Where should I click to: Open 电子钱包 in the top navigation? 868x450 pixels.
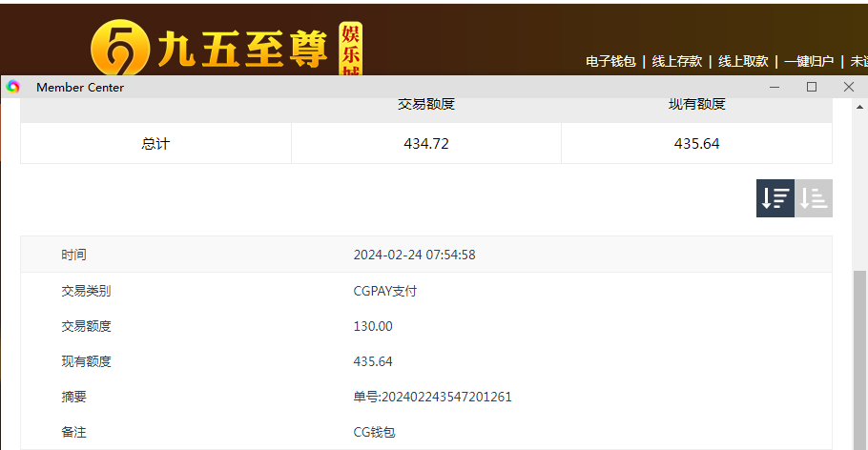(610, 61)
